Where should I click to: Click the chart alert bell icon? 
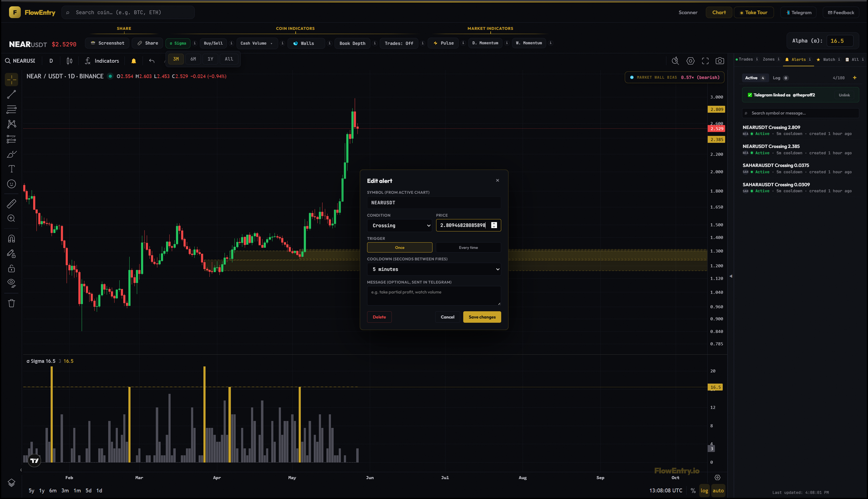click(x=134, y=61)
